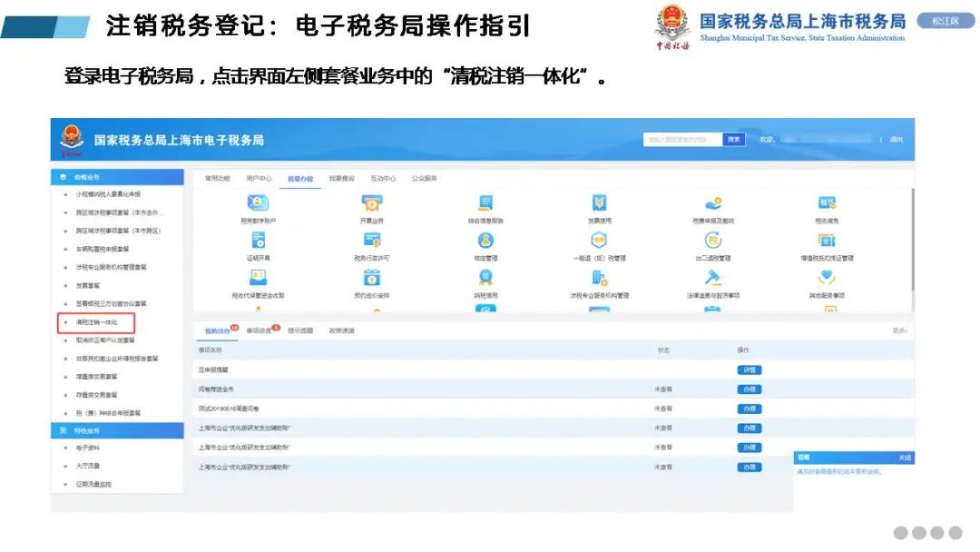980x552 pixels.
Task: Open the 税务数字账户 icon
Action: coord(258,203)
